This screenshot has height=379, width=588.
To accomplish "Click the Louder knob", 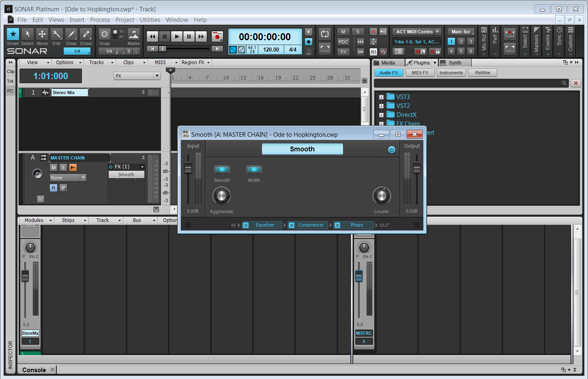I will click(382, 196).
